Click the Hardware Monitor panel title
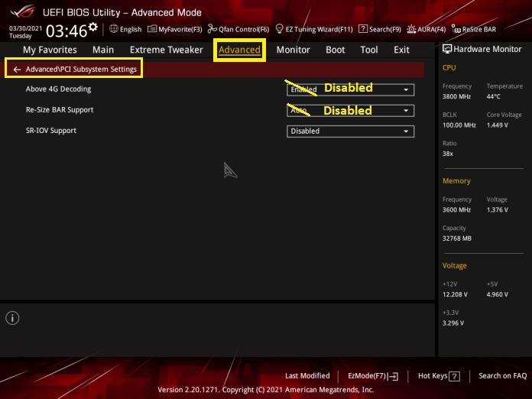This screenshot has width=532, height=399. tap(487, 49)
